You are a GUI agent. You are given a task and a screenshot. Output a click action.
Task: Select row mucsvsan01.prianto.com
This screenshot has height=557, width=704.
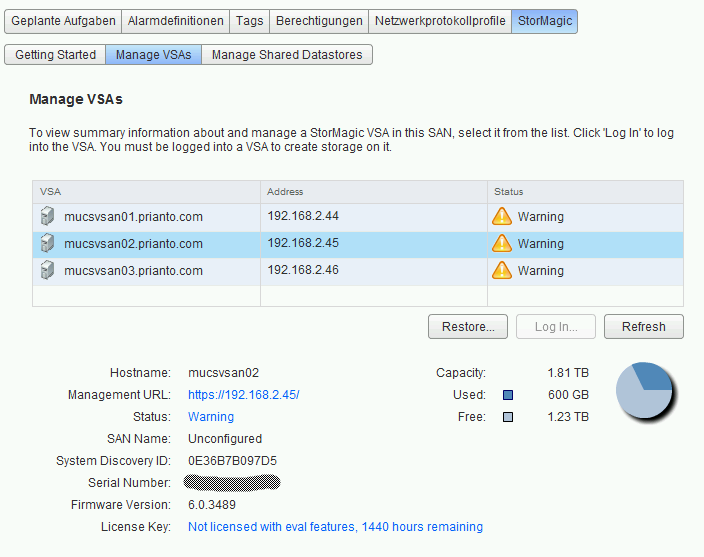[358, 218]
